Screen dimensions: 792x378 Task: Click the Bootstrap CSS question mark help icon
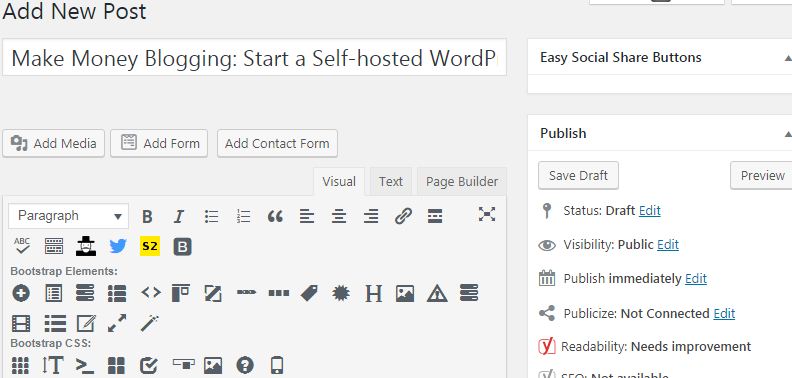click(245, 365)
